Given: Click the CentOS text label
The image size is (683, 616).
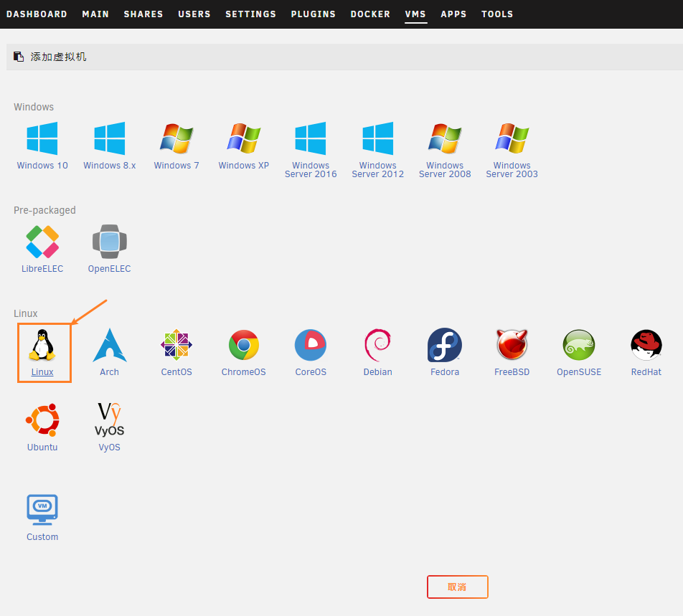Looking at the screenshot, I should pos(176,371).
